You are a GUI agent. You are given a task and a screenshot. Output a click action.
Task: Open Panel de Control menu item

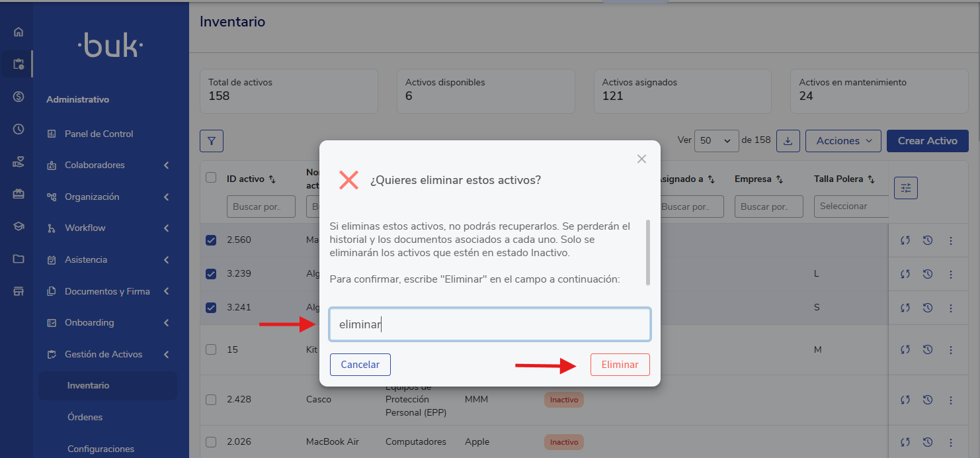tap(99, 134)
